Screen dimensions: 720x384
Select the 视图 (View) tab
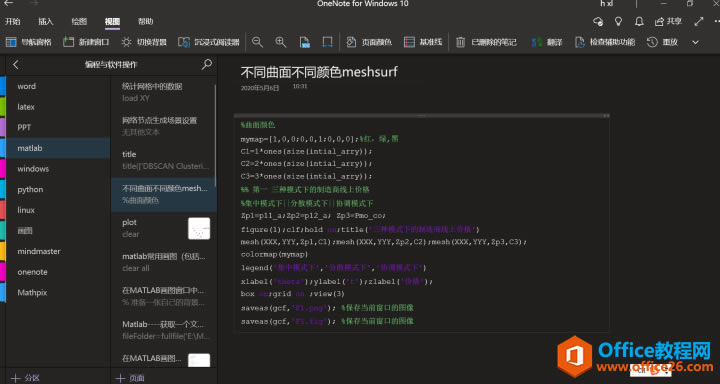pos(112,21)
